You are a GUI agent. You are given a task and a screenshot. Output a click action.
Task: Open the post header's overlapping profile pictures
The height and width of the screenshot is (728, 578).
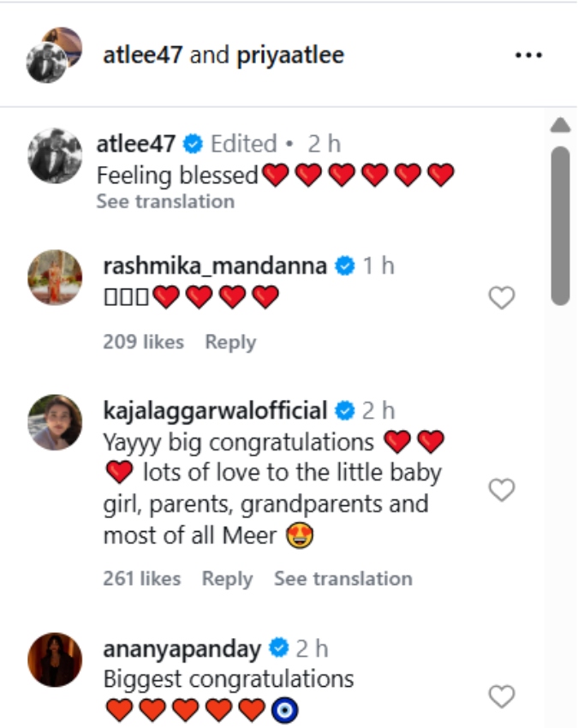pos(54,55)
